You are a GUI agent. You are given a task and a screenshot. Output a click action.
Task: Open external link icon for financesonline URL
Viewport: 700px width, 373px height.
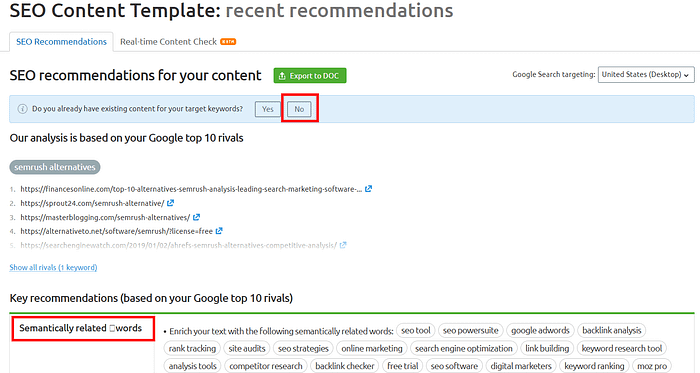click(x=368, y=189)
